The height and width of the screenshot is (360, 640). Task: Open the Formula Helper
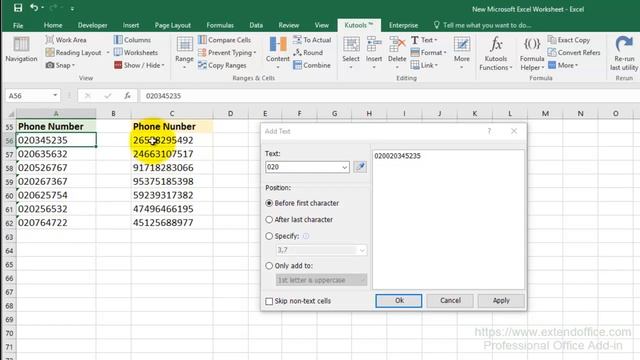click(532, 53)
